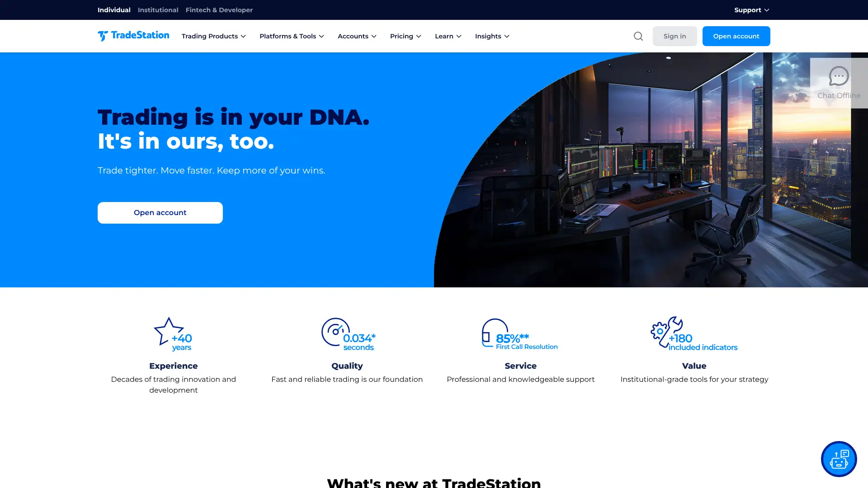Click 'Fast and reliable trading is our foundation'
The image size is (868, 488).
(347, 380)
